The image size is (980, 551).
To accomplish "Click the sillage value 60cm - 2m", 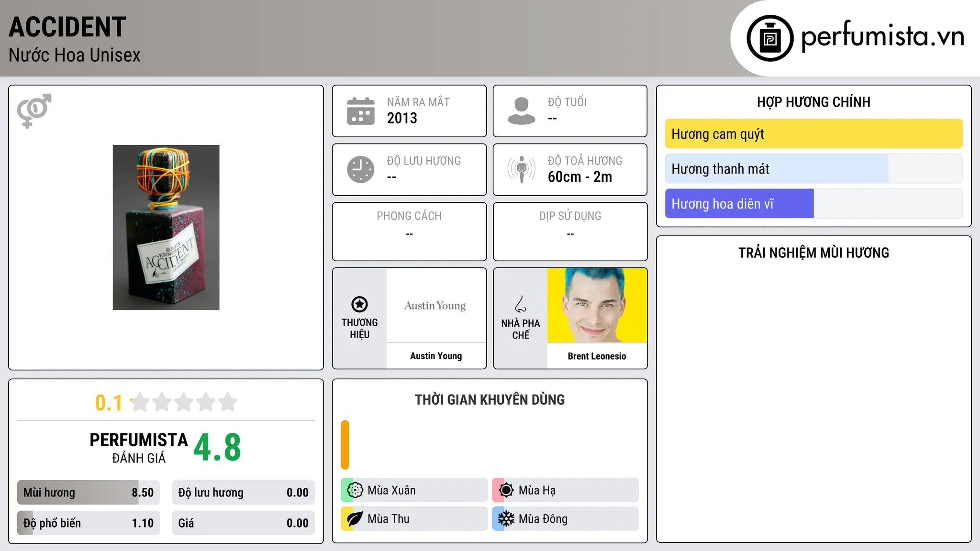I will 580,177.
